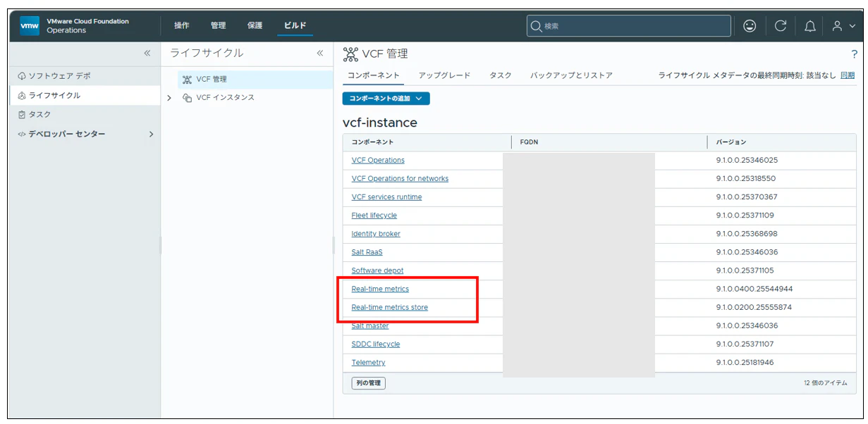Click the デベロッパー センター code icon

coord(22,135)
